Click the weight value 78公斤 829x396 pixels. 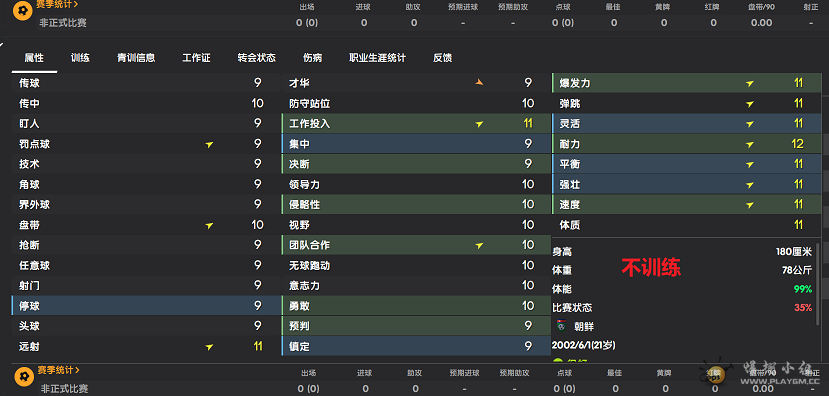pos(797,270)
